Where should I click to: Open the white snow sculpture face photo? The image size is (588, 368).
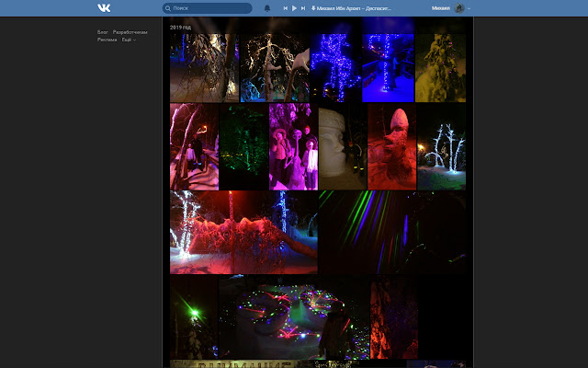342,147
